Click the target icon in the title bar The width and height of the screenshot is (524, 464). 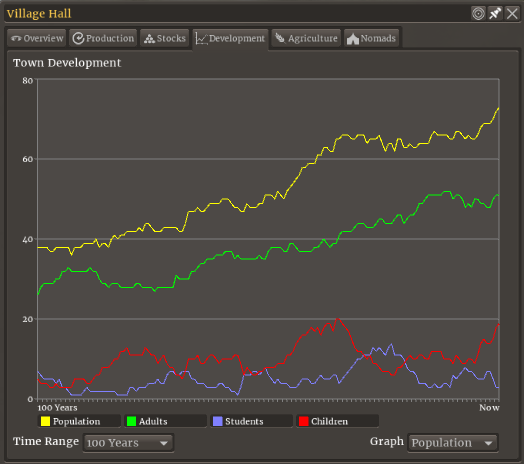(478, 14)
